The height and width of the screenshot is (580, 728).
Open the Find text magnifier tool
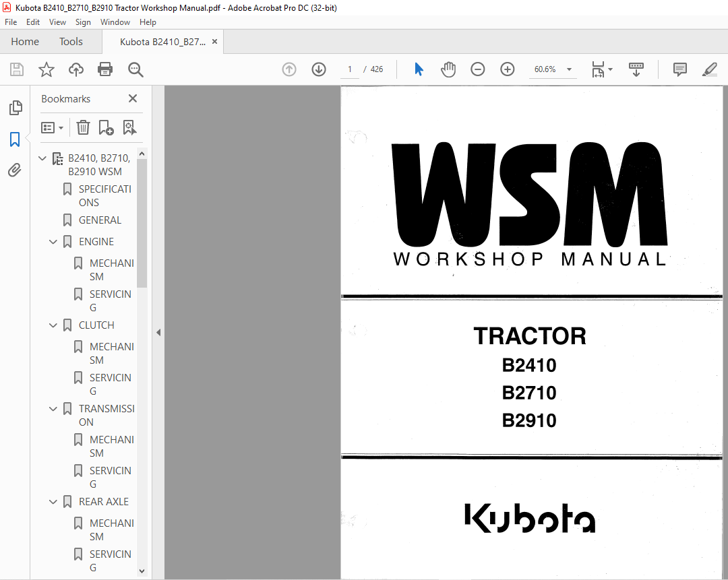tap(135, 69)
